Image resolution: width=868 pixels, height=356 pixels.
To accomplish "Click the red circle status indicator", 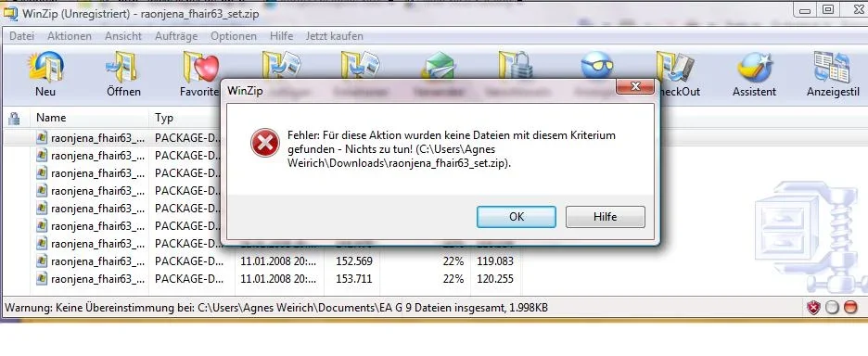I will [849, 308].
